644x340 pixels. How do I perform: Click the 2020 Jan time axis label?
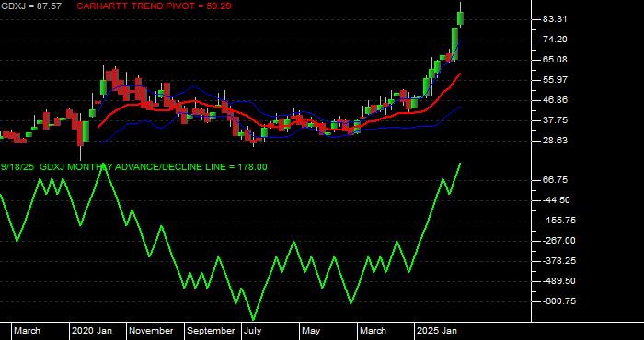pos(92,331)
